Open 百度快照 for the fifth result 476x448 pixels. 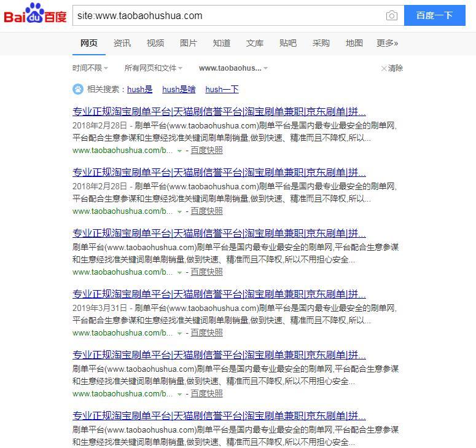[x=206, y=394]
